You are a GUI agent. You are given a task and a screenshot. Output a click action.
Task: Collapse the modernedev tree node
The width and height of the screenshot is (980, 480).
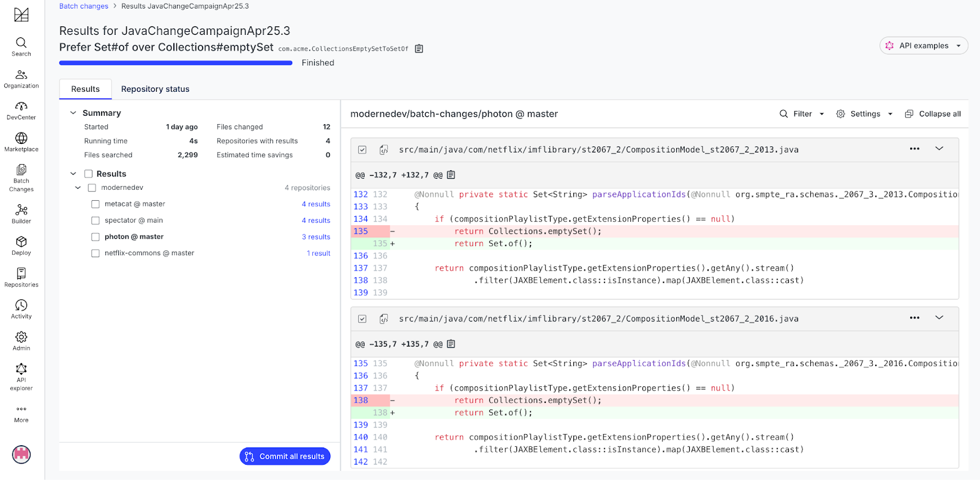coord(78,188)
